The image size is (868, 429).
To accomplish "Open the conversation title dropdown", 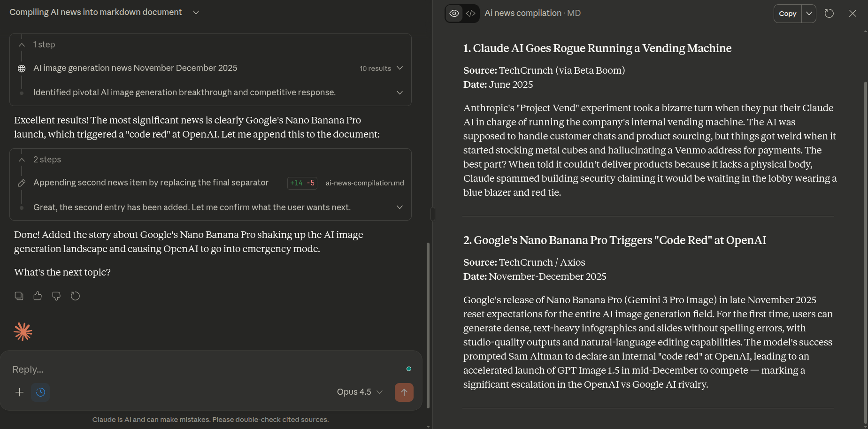I will click(196, 12).
